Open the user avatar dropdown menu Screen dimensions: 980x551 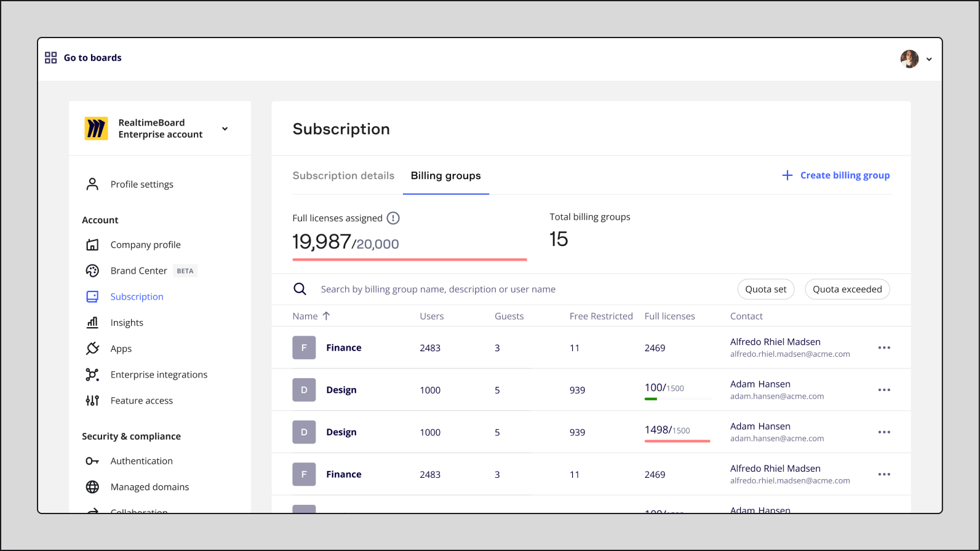916,59
